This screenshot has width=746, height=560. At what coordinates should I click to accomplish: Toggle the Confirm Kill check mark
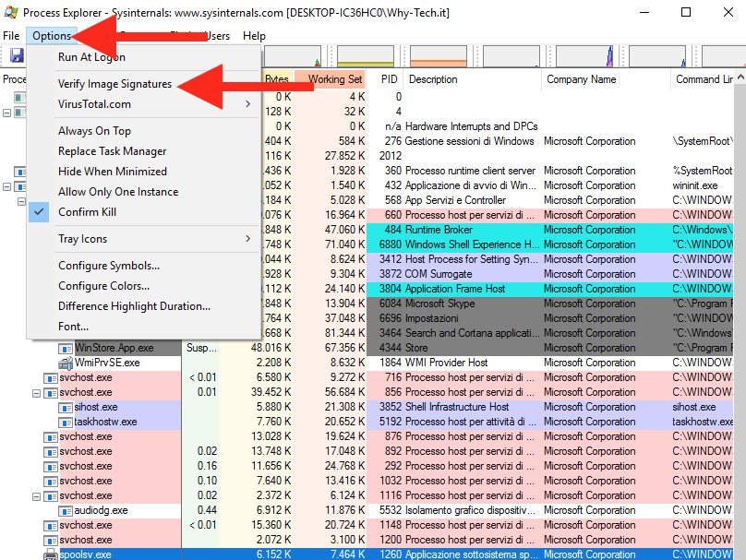(x=39, y=212)
